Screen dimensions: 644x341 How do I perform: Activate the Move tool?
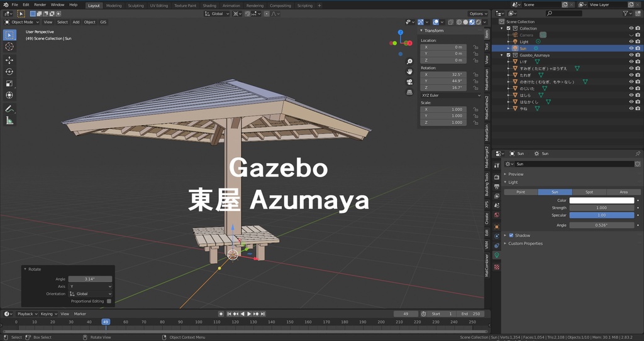click(9, 60)
